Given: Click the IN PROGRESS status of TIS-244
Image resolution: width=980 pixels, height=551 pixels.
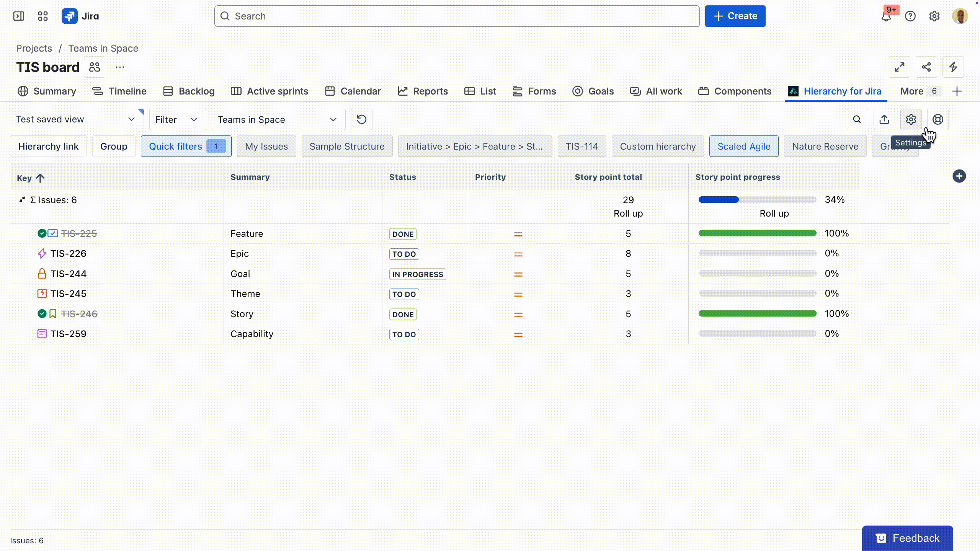Looking at the screenshot, I should [418, 274].
